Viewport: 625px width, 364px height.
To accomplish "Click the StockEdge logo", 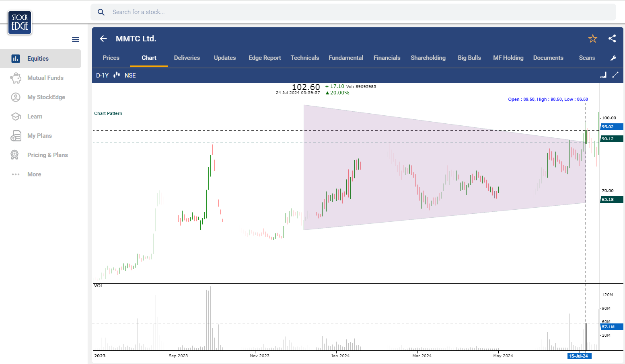I will pyautogui.click(x=20, y=22).
